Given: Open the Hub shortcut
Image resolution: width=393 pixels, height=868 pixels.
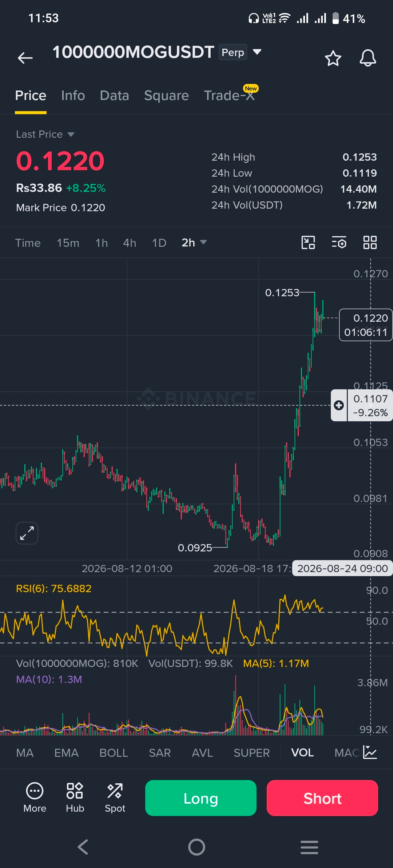Looking at the screenshot, I should click(x=75, y=797).
